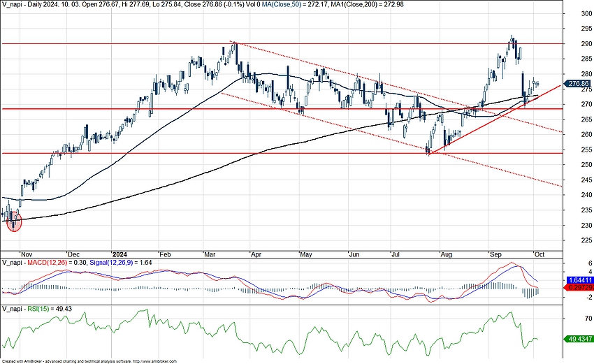The image size is (594, 364).
Task: Click the Aug label on time axis
Action: [447, 254]
